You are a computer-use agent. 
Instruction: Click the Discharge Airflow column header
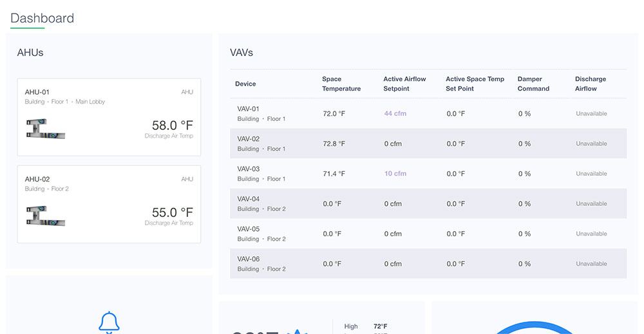pyautogui.click(x=590, y=84)
